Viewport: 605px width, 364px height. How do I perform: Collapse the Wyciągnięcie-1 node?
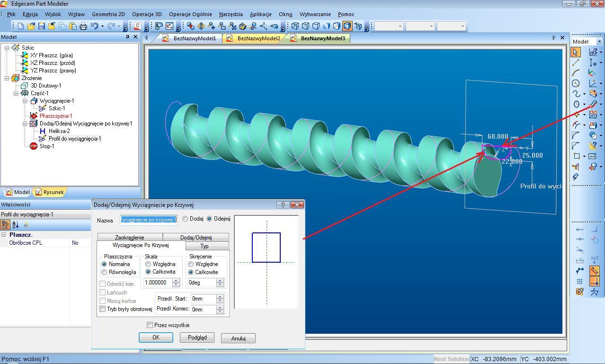(25, 101)
